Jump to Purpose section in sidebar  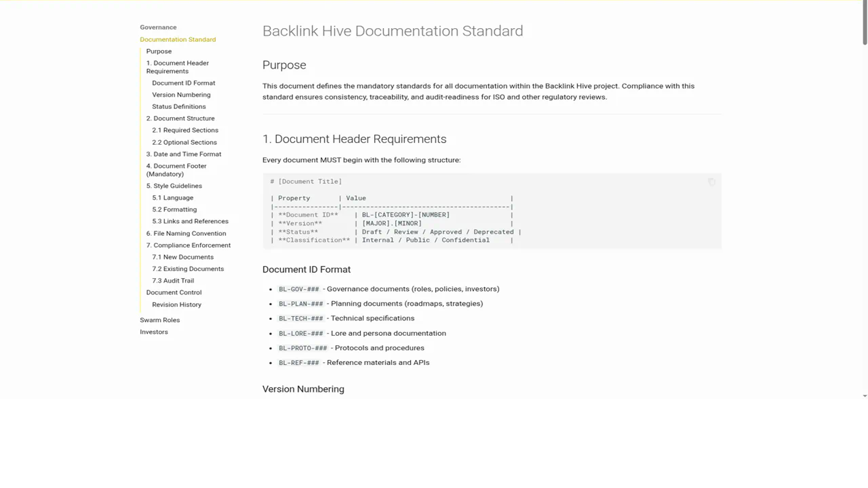(x=158, y=52)
